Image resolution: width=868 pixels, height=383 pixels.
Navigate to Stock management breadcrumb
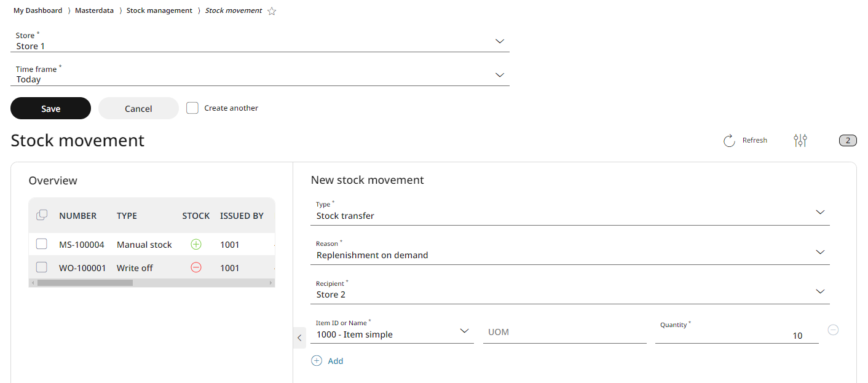point(159,10)
